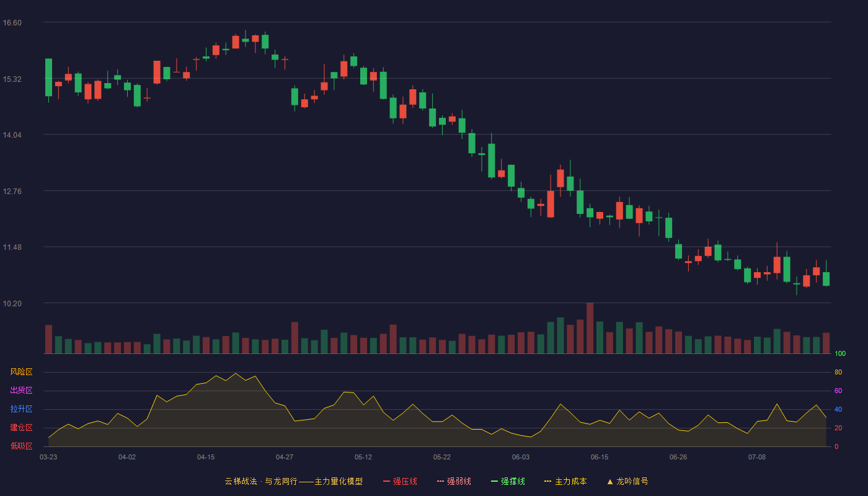This screenshot has width=868, height=496.
Task: Click the 12.76 price axis label
Action: pos(12,192)
